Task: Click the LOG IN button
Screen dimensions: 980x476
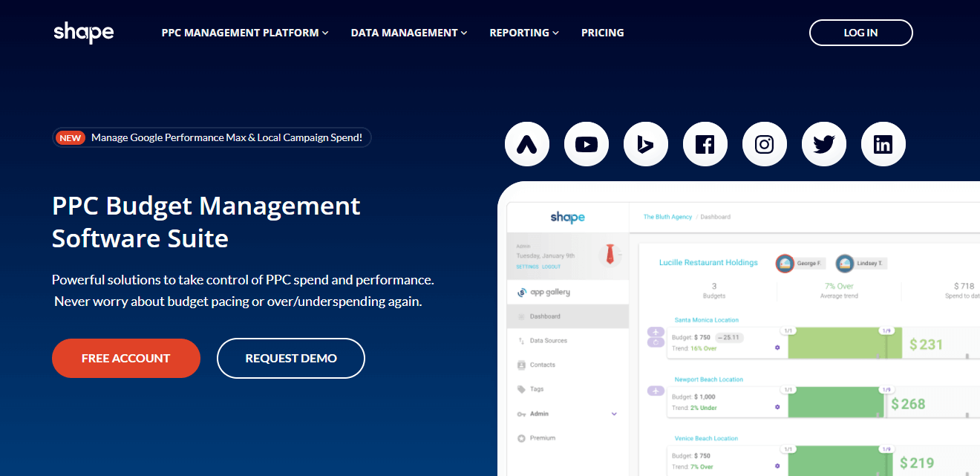Action: pyautogui.click(x=861, y=33)
